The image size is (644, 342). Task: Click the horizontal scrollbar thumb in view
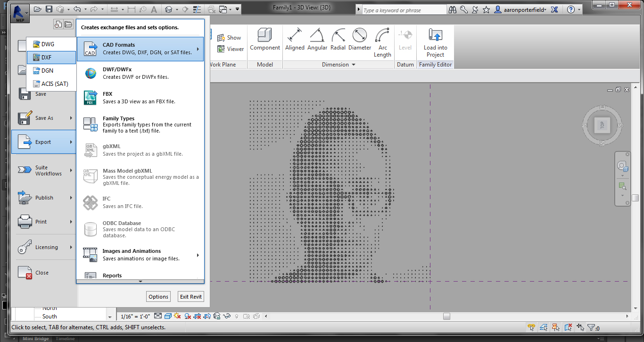tap(446, 316)
